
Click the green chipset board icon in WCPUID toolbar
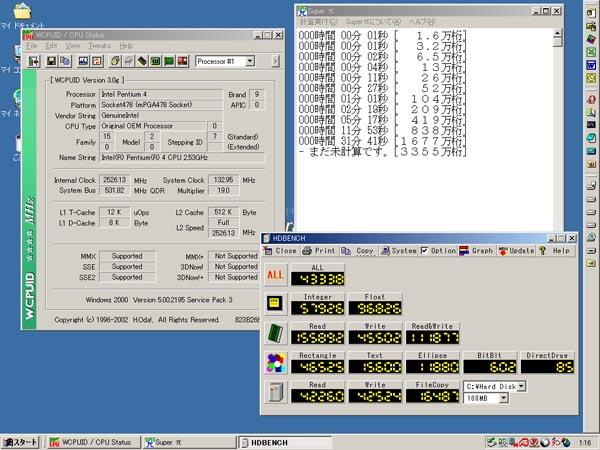155,61
